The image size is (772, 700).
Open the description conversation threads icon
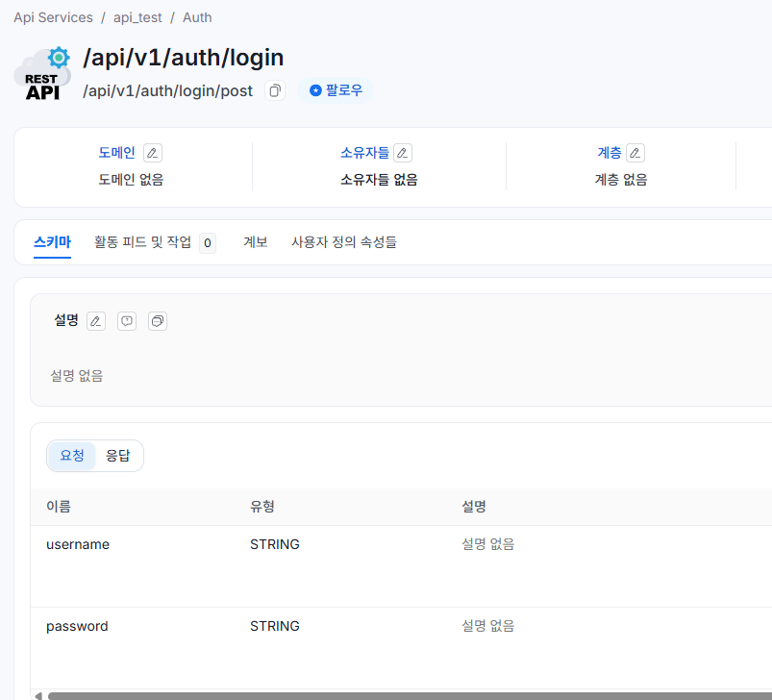pos(158,321)
